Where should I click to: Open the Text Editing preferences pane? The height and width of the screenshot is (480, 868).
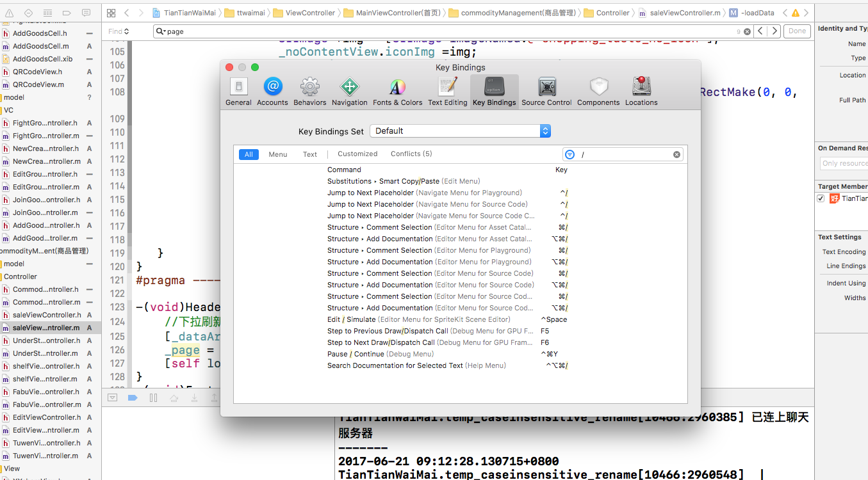point(448,92)
